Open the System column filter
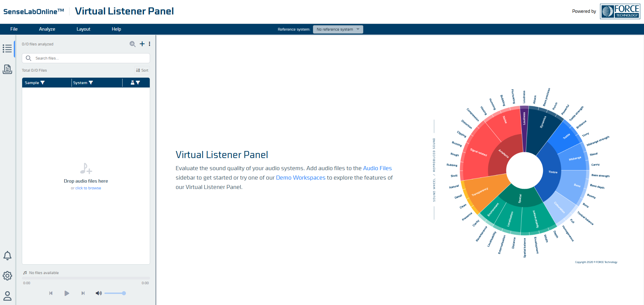Screen dimensions: 644x305 pyautogui.click(x=91, y=83)
